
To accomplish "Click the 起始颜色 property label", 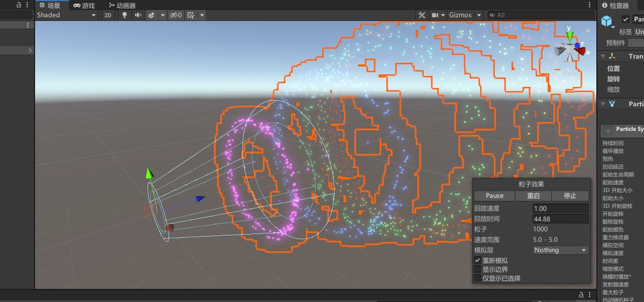I will pyautogui.click(x=613, y=229).
